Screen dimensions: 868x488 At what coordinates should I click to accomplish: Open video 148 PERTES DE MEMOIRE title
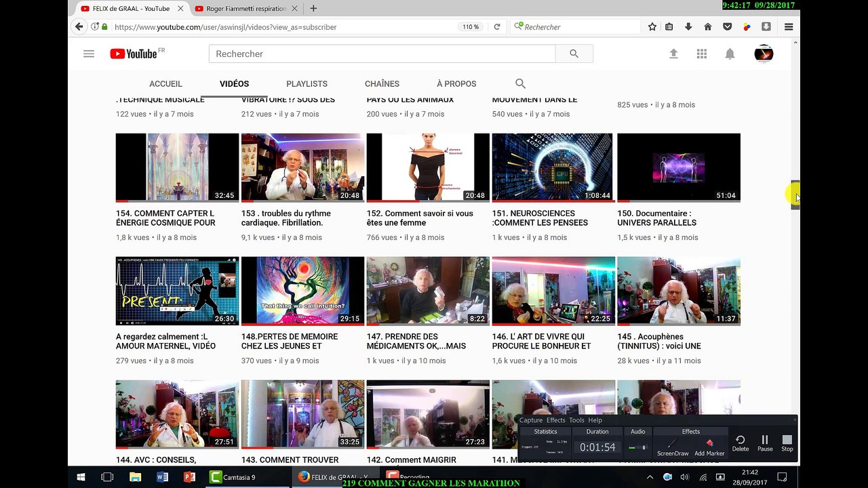click(x=290, y=341)
